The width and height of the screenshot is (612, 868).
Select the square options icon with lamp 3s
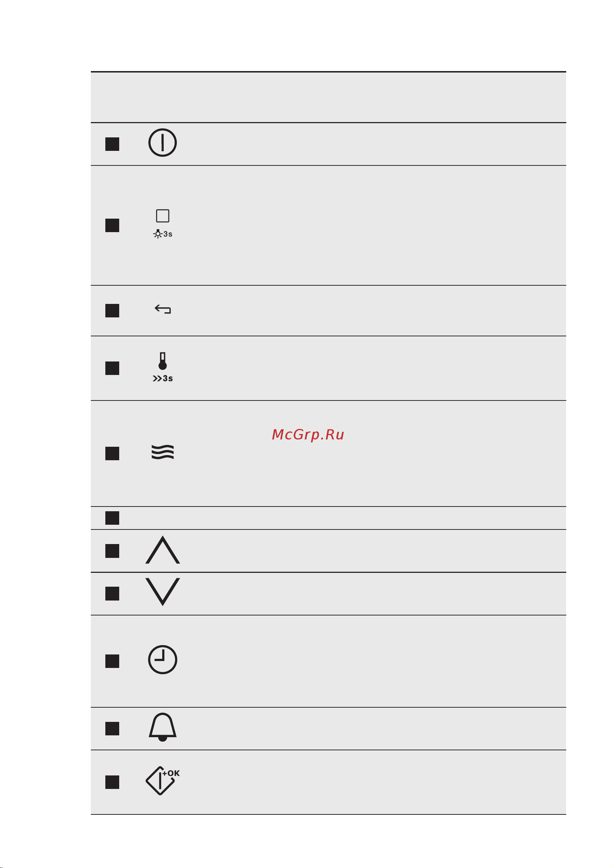[x=163, y=223]
